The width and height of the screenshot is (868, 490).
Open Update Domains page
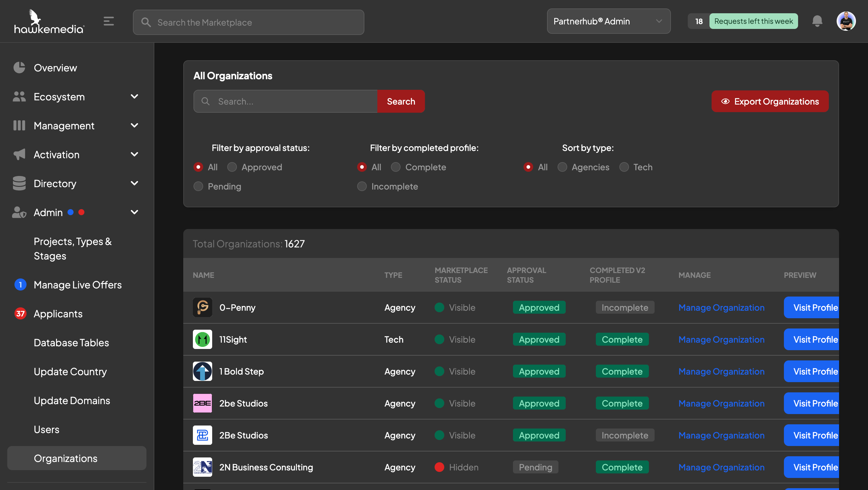coord(72,401)
